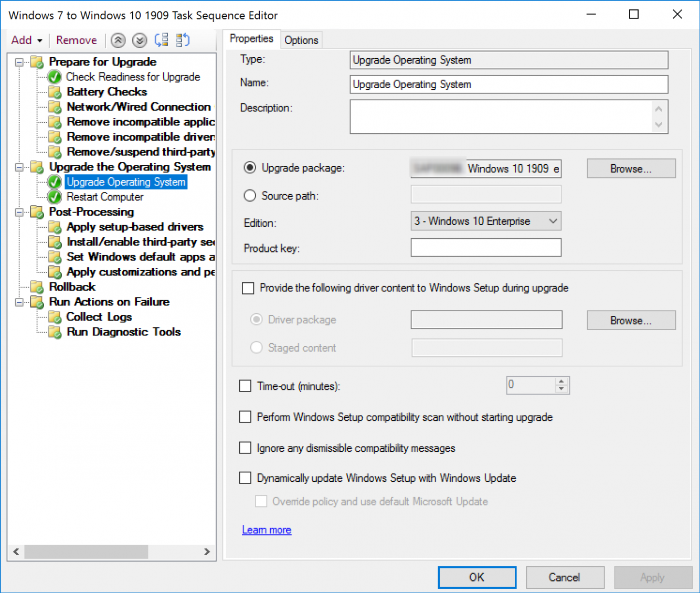Enable the Time-out (minutes) checkbox
The height and width of the screenshot is (593, 700).
click(x=245, y=386)
